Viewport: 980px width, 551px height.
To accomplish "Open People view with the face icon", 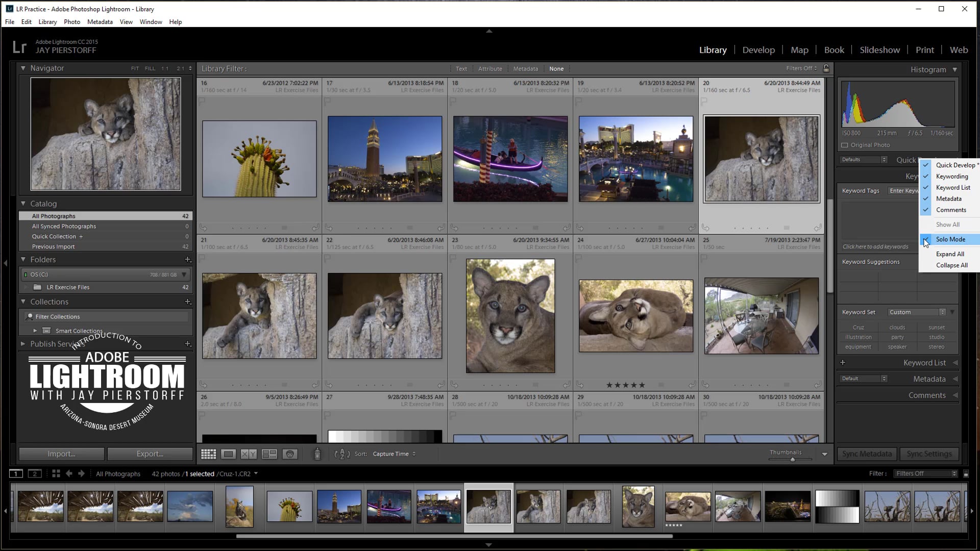I will point(290,454).
